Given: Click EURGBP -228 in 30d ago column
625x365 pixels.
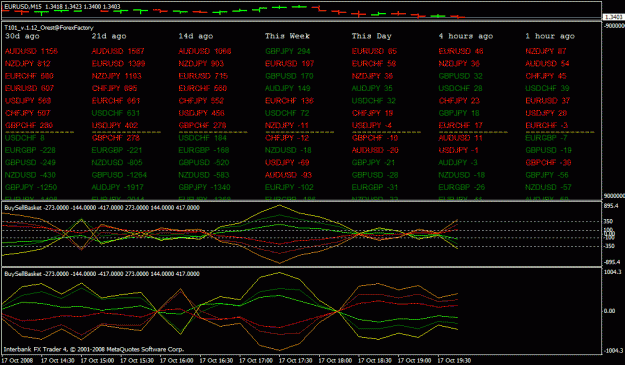Looking at the screenshot, I should pyautogui.click(x=30, y=150).
